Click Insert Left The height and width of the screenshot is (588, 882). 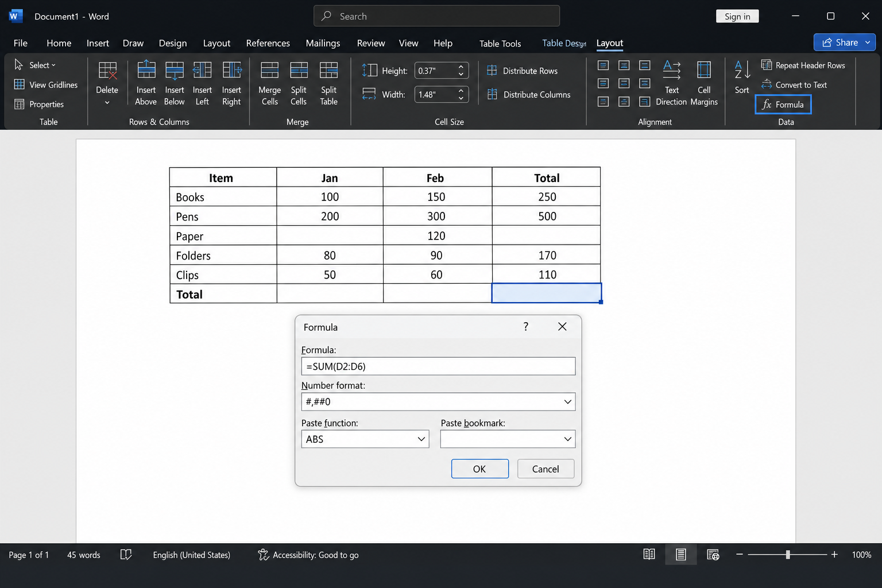(202, 84)
